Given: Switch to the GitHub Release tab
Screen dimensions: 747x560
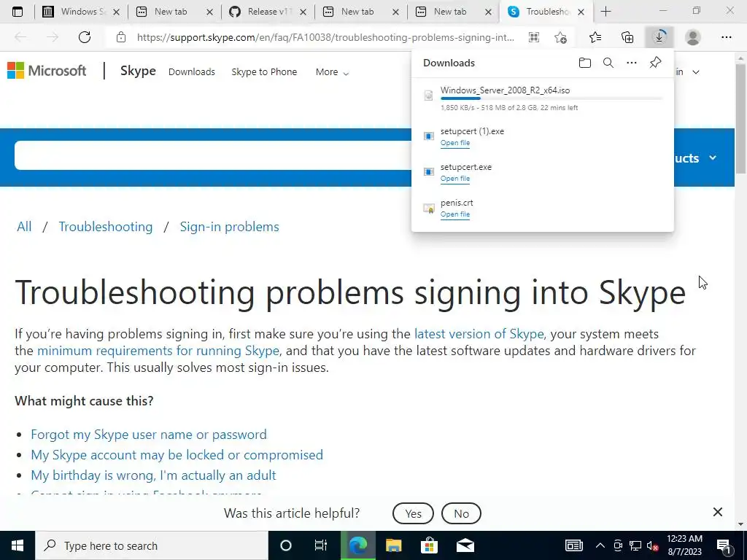Looking at the screenshot, I should (x=268, y=12).
